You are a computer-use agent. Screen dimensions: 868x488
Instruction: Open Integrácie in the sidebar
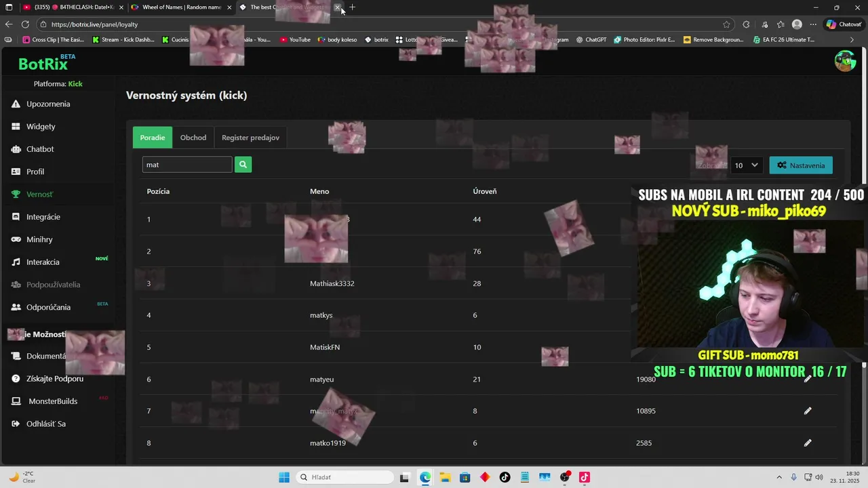click(43, 217)
